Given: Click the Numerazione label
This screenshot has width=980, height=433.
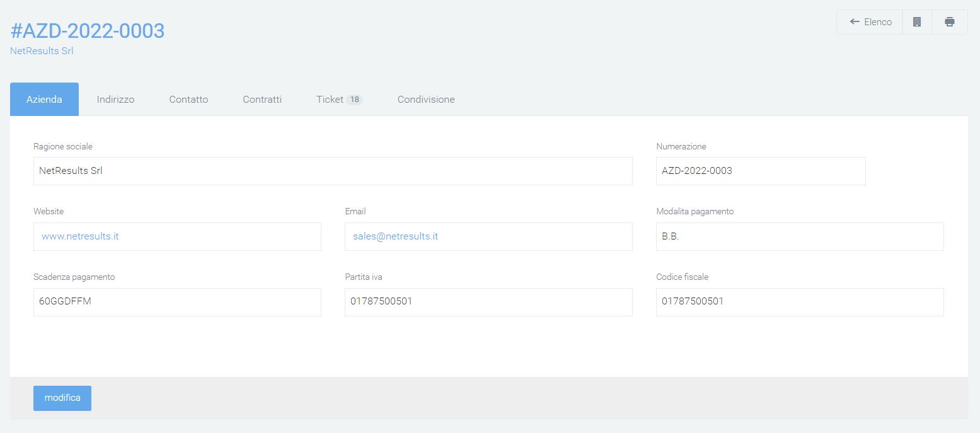Looking at the screenshot, I should coord(681,146).
